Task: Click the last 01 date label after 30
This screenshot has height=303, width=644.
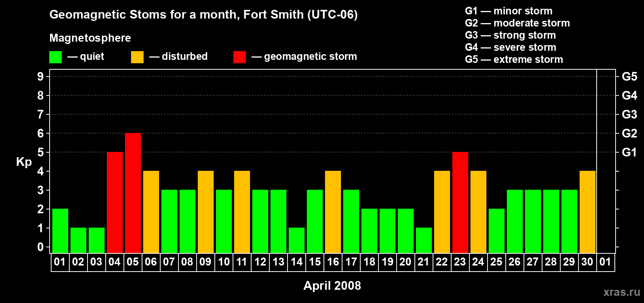Action: click(x=605, y=262)
